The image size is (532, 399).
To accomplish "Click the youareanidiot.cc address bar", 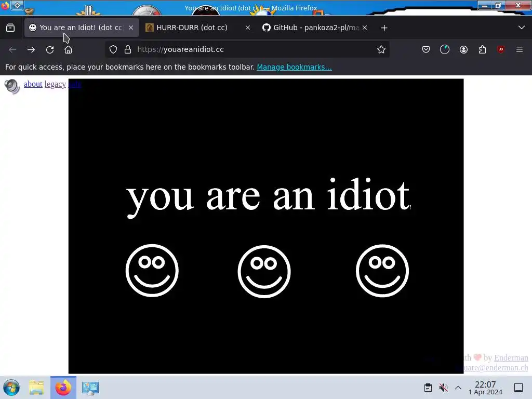I will 247,49.
